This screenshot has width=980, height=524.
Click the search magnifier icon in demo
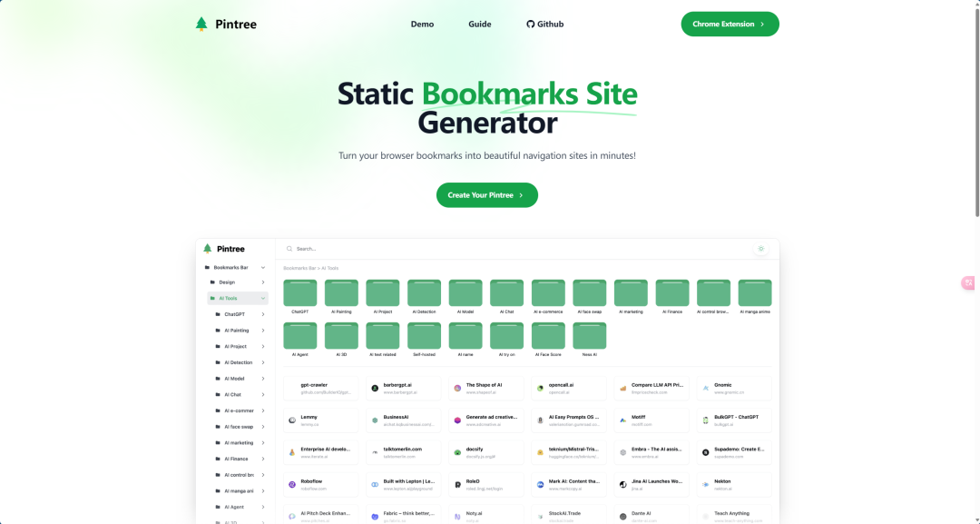pyautogui.click(x=289, y=249)
